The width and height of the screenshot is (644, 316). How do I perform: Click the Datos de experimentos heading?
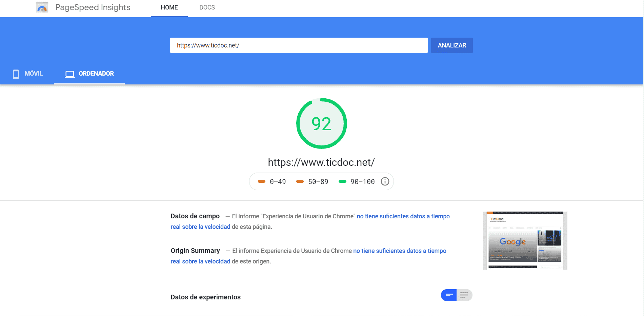(x=205, y=297)
